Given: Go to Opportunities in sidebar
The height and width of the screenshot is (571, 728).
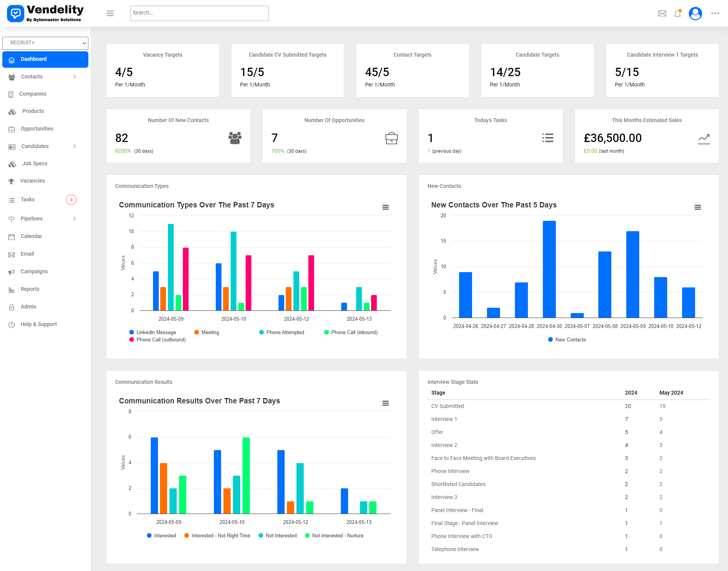Looking at the screenshot, I should 37,129.
